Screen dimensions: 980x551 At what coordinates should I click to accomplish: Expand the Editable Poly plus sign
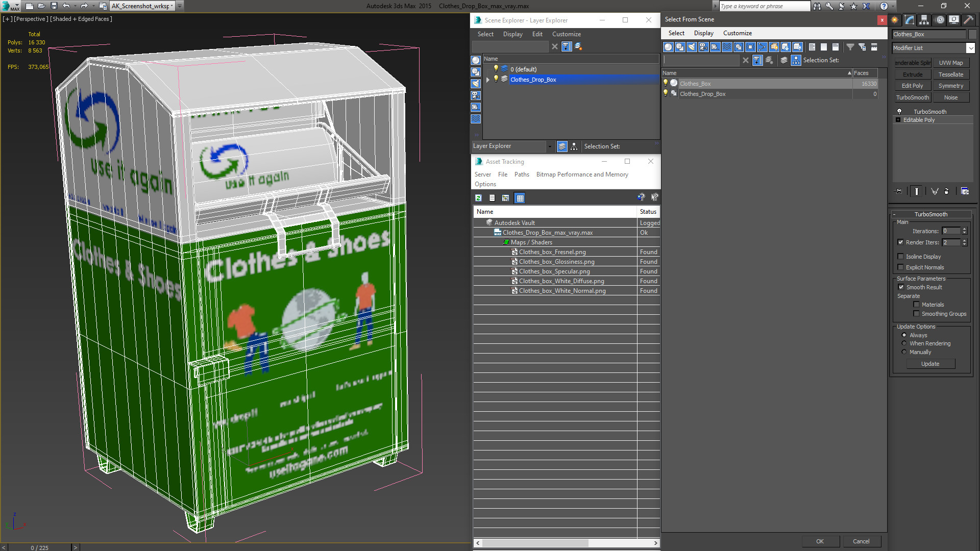click(x=898, y=120)
